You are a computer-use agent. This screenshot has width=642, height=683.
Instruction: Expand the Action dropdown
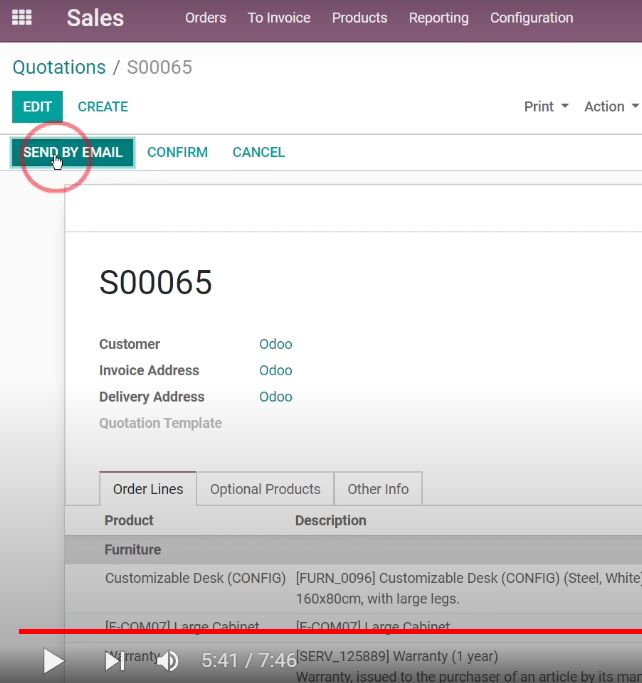click(612, 107)
